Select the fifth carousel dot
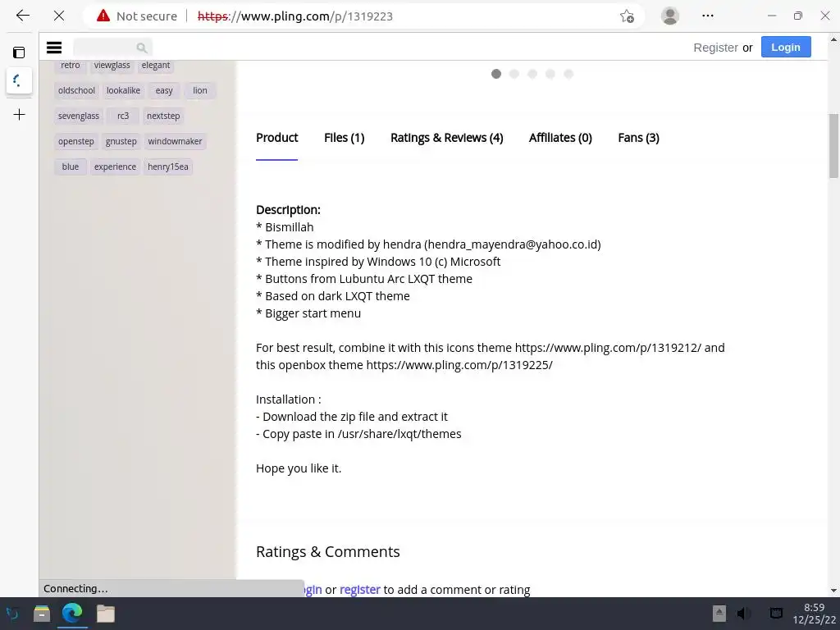Viewport: 840px width, 630px height. click(568, 74)
